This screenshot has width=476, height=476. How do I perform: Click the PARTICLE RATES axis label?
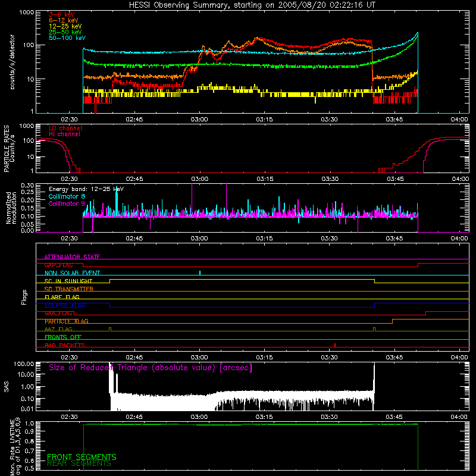click(x=7, y=149)
